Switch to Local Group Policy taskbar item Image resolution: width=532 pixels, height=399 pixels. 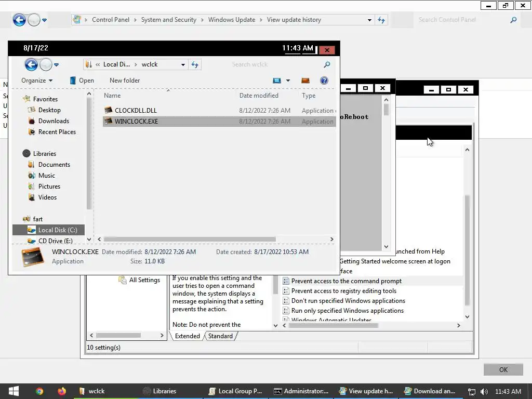236,391
